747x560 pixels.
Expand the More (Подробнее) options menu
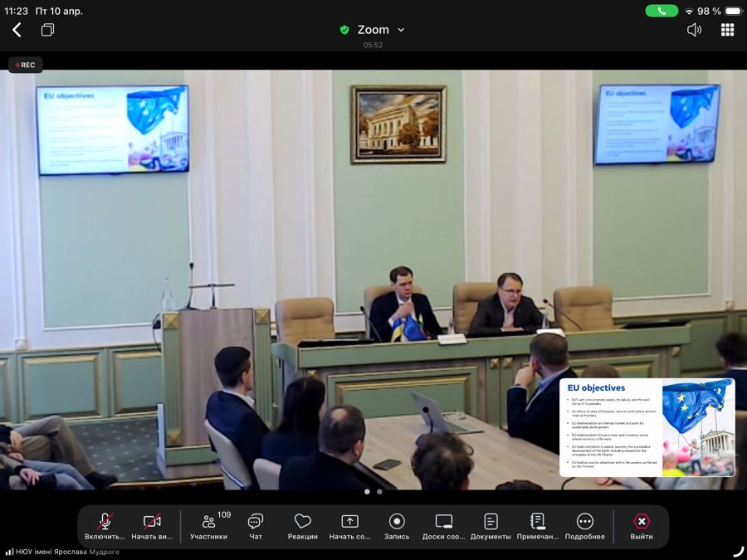click(x=585, y=522)
